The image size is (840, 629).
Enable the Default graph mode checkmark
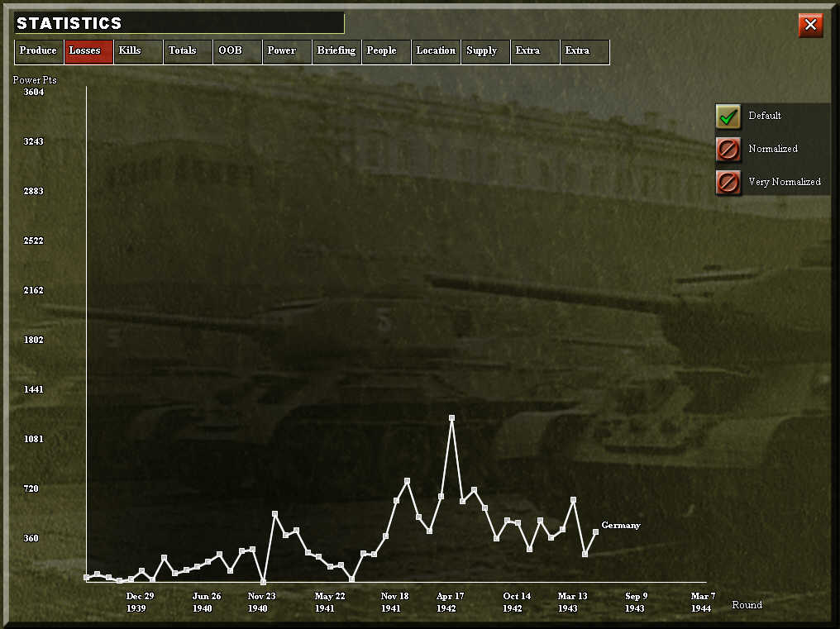728,117
